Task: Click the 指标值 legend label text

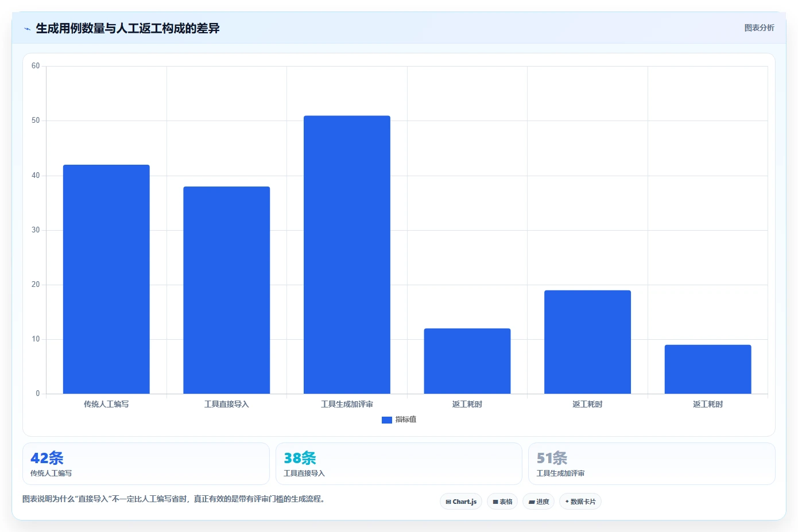Action: pos(406,420)
